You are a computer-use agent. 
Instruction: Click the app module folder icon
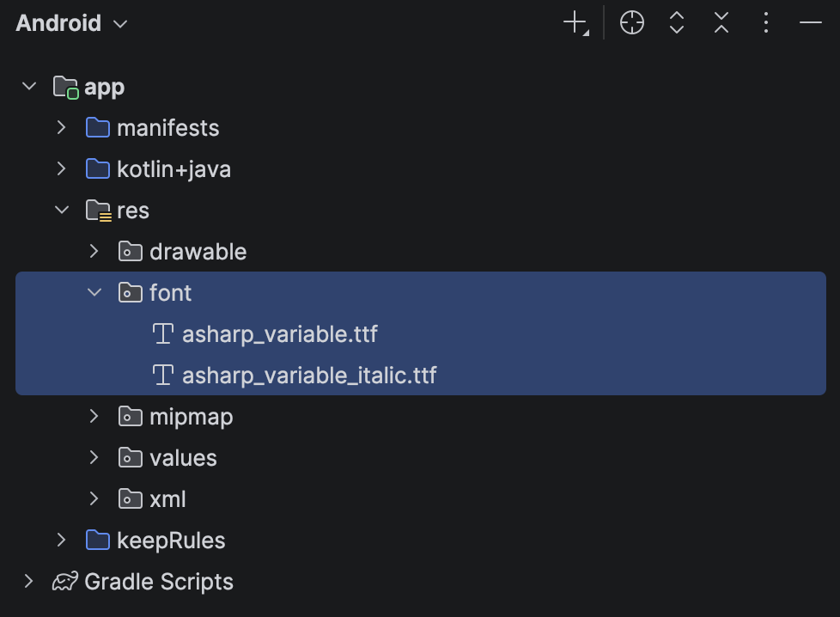pyautogui.click(x=66, y=87)
